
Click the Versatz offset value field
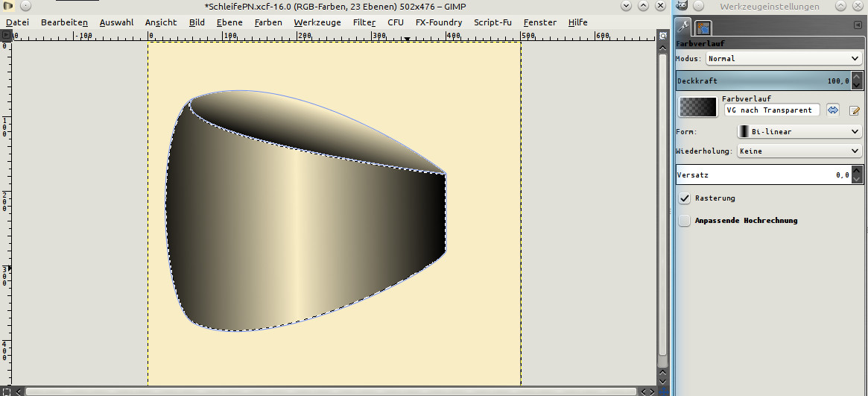coord(763,175)
